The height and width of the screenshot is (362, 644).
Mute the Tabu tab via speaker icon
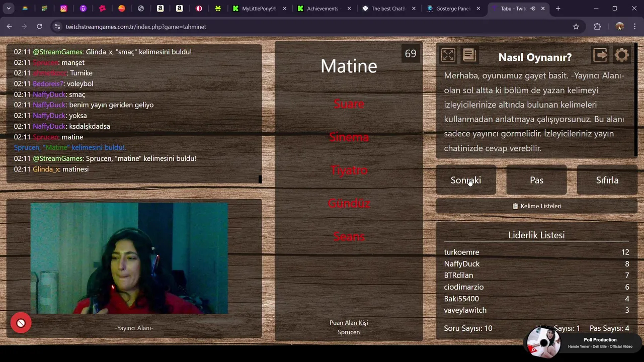[532, 9]
